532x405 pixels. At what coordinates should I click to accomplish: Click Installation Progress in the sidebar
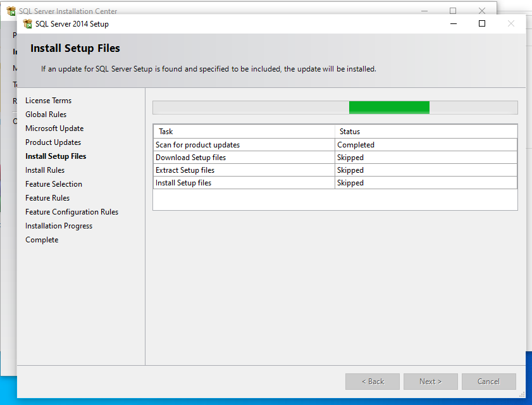tap(59, 226)
